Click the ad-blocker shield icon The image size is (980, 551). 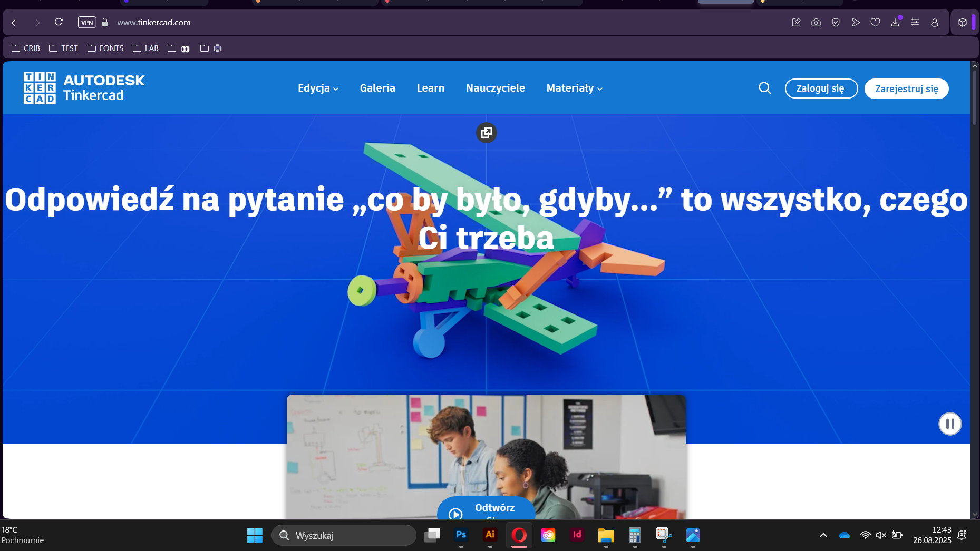coord(836,22)
